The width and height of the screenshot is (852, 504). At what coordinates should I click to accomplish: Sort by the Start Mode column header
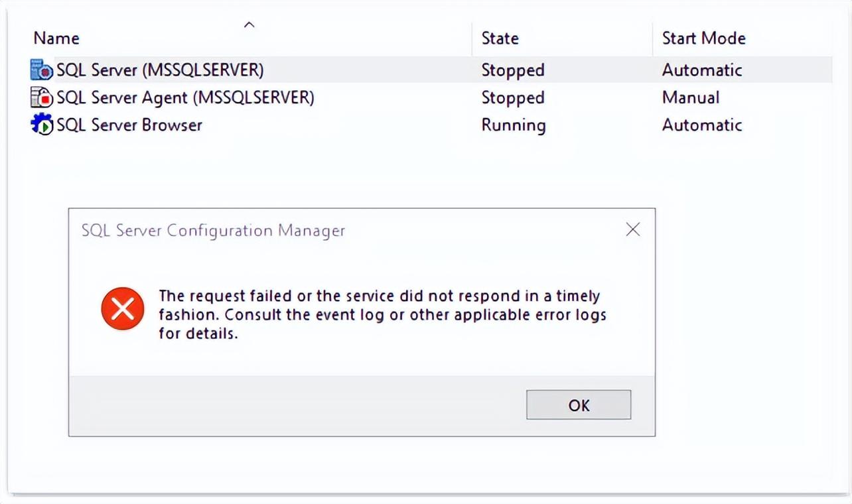703,38
